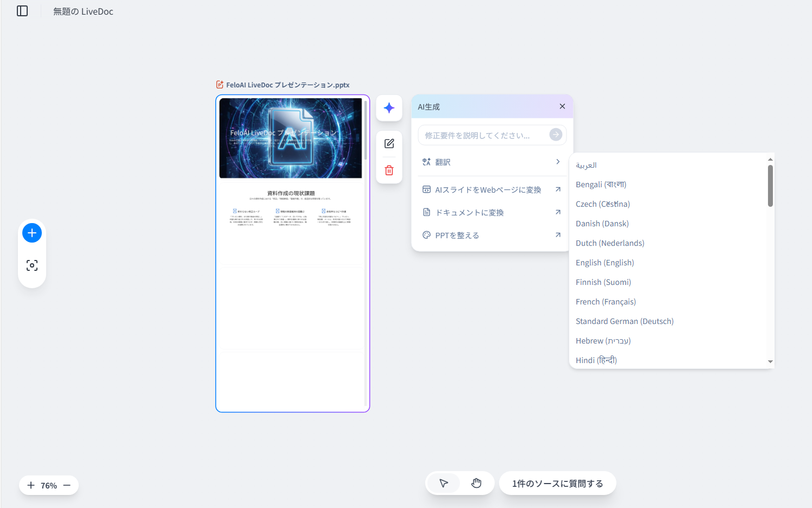Toggle the sidebar panel icon
The width and height of the screenshot is (812, 508).
(22, 11)
